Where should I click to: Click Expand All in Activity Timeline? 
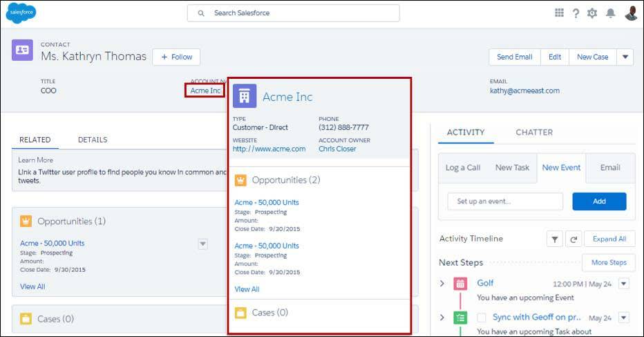point(609,239)
